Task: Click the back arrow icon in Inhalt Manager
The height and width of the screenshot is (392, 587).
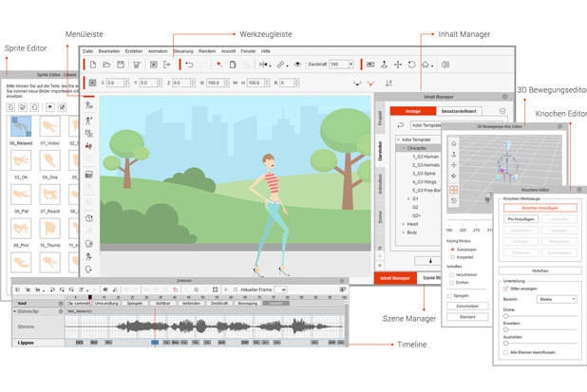Action: click(x=401, y=125)
